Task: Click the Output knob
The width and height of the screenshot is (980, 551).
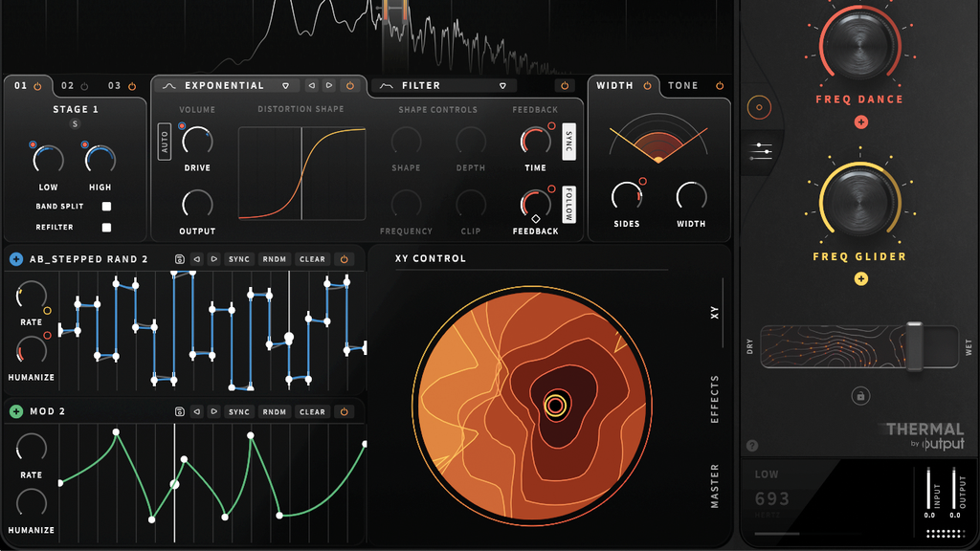Action: pos(197,205)
